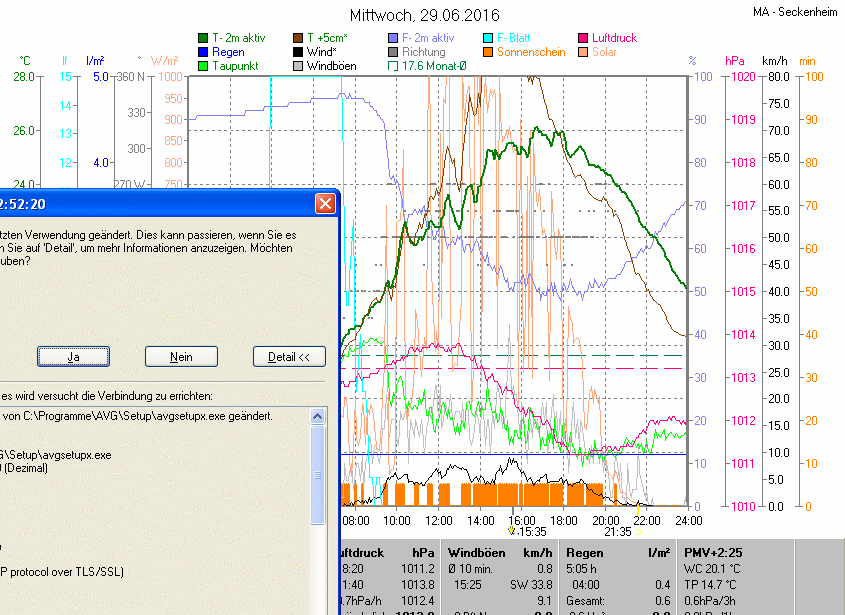This screenshot has height=615, width=845.
Task: Confirm the dialog with the Ja button
Action: [73, 357]
